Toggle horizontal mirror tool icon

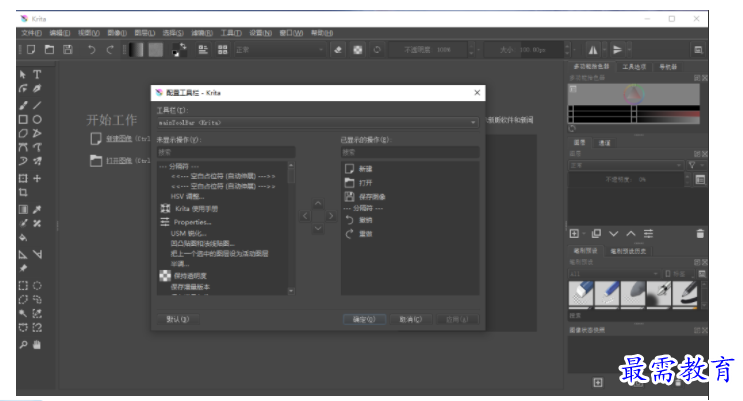point(593,50)
